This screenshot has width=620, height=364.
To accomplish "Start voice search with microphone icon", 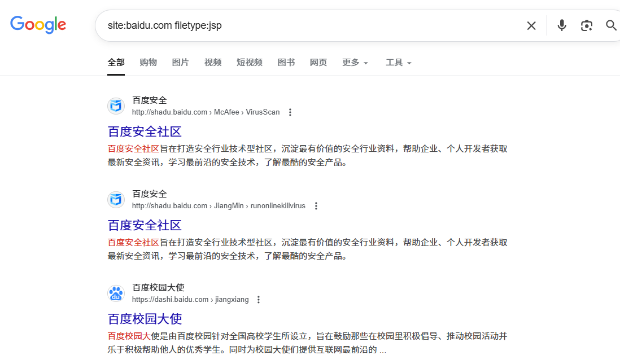I will click(x=561, y=26).
